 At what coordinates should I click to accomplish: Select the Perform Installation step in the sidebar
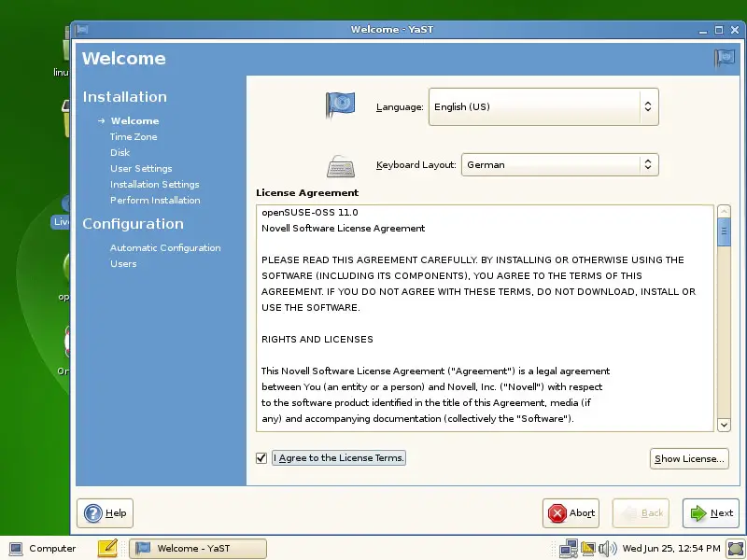155,200
